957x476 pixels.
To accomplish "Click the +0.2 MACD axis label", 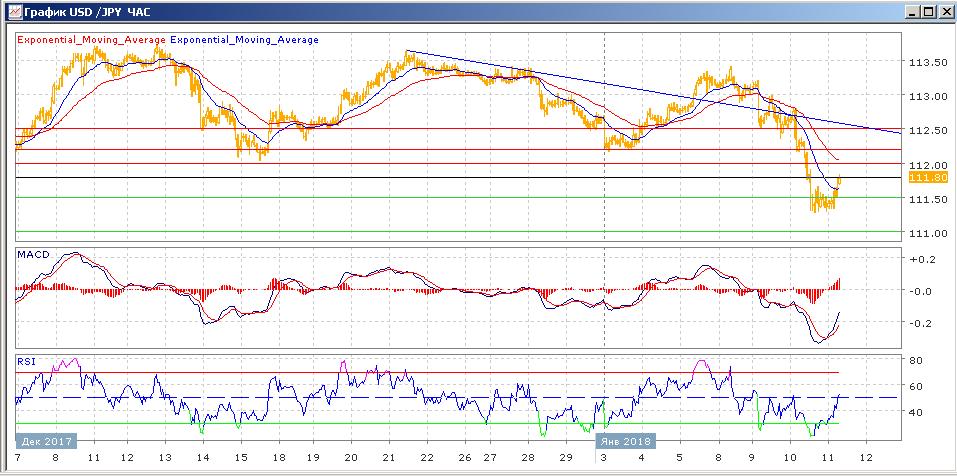I will tap(922, 259).
